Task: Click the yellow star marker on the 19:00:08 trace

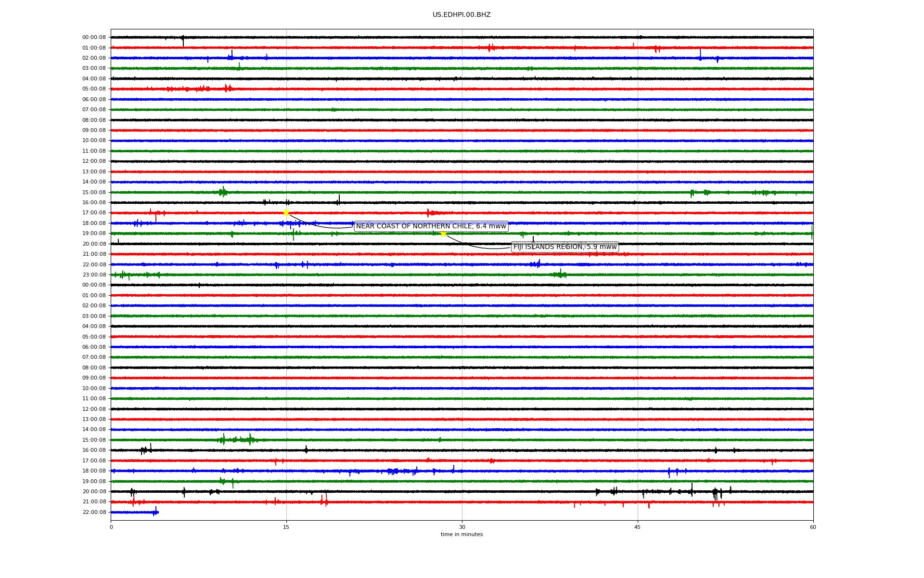Action: (443, 234)
